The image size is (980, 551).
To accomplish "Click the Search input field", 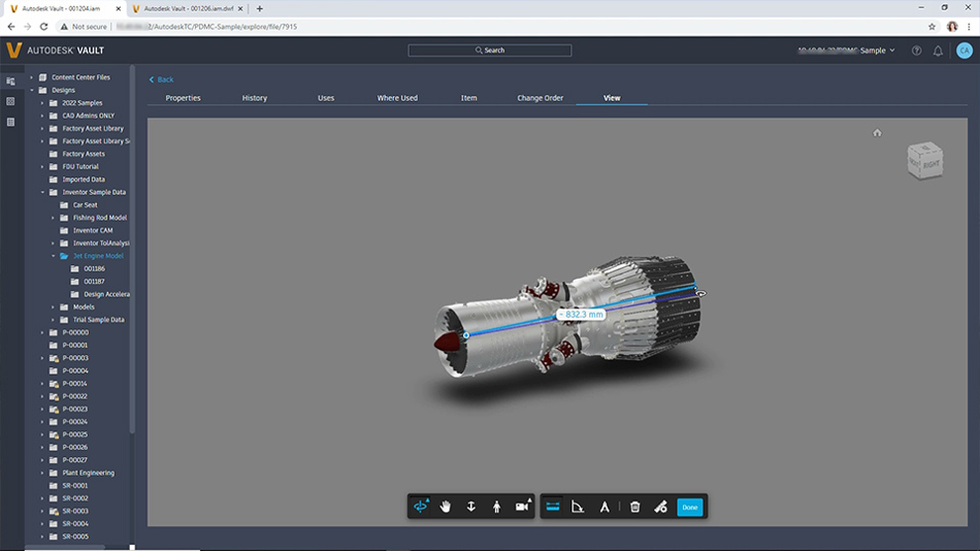I will pyautogui.click(x=489, y=50).
